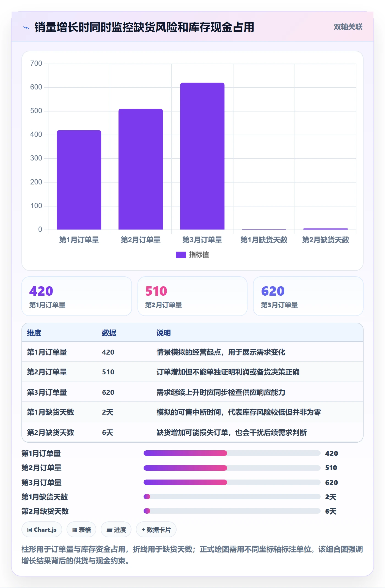The image size is (385, 588).
Task: Select the 第1月订单量 bar in the chart
Action: (79, 180)
